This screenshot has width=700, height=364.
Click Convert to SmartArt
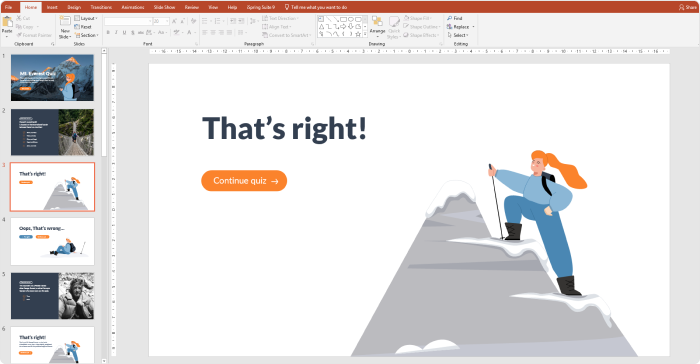pos(287,35)
